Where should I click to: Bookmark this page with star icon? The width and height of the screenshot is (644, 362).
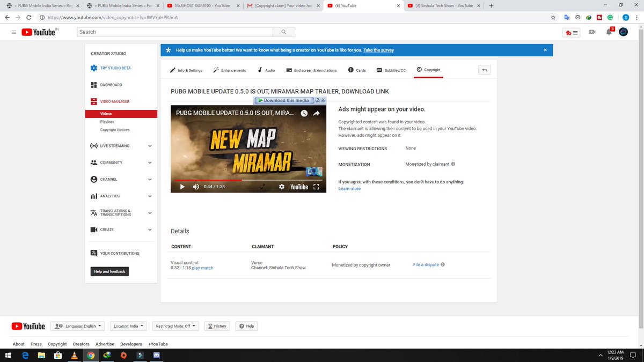pos(553,17)
